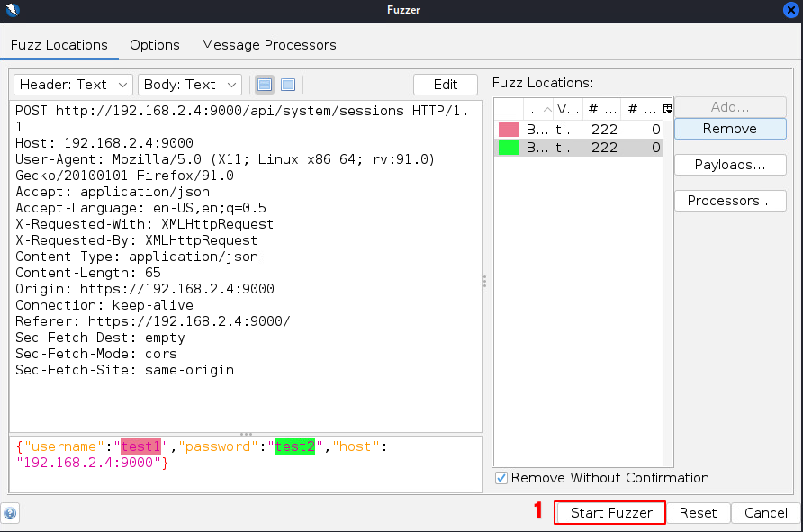This screenshot has height=532, width=803.
Task: Click the highlighted test2 password value
Action: [x=294, y=446]
